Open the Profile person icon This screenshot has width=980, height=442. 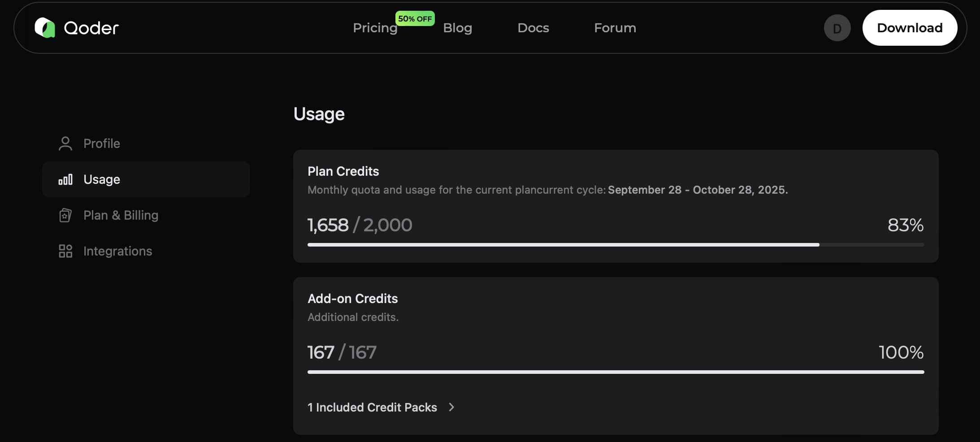tap(65, 143)
